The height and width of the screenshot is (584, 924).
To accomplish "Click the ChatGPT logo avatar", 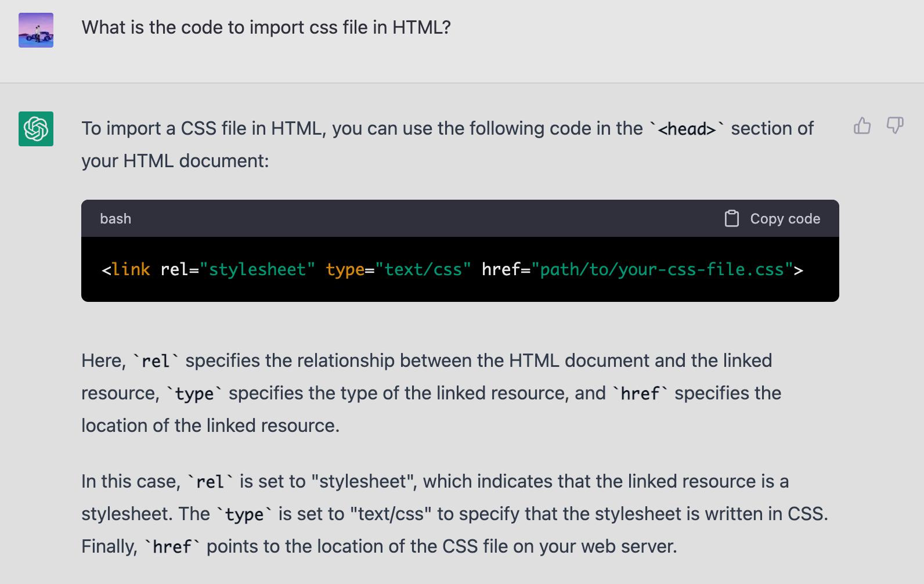I will pos(36,129).
